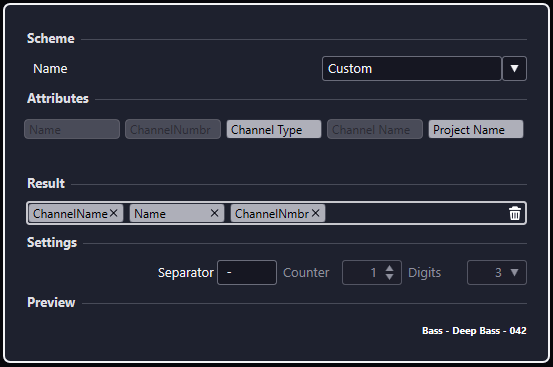Open the scheme Name dropdown arrow
The width and height of the screenshot is (553, 367).
[x=515, y=68]
